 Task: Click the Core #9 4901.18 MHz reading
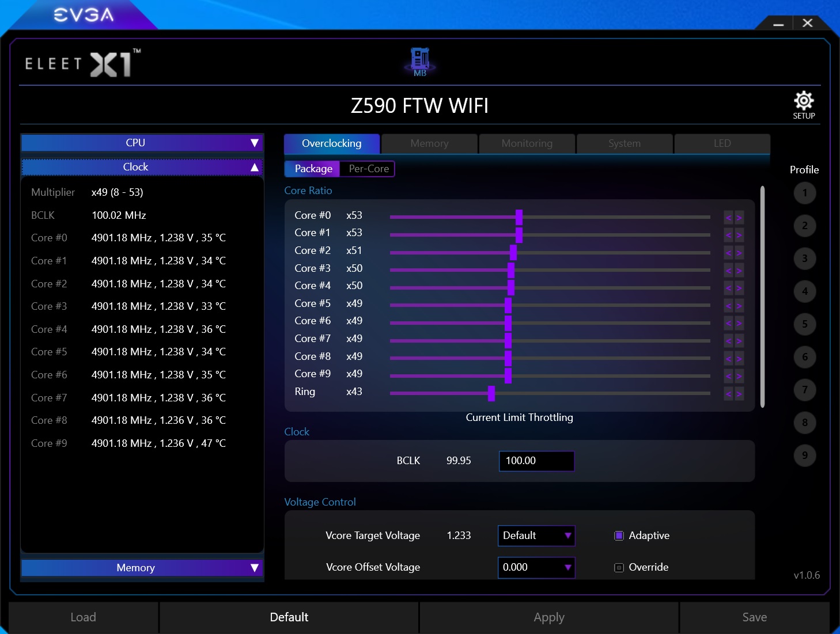pyautogui.click(x=158, y=443)
